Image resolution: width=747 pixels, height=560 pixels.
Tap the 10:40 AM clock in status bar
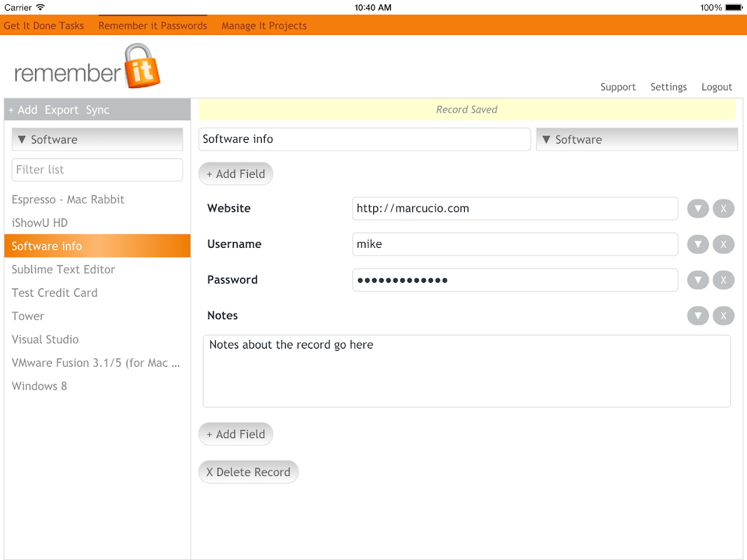tap(373, 8)
